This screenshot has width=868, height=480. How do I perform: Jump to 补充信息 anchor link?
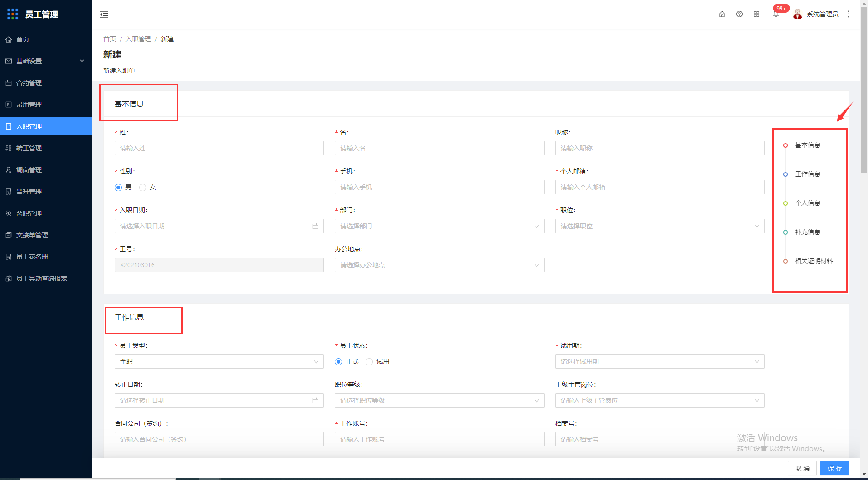pyautogui.click(x=808, y=232)
